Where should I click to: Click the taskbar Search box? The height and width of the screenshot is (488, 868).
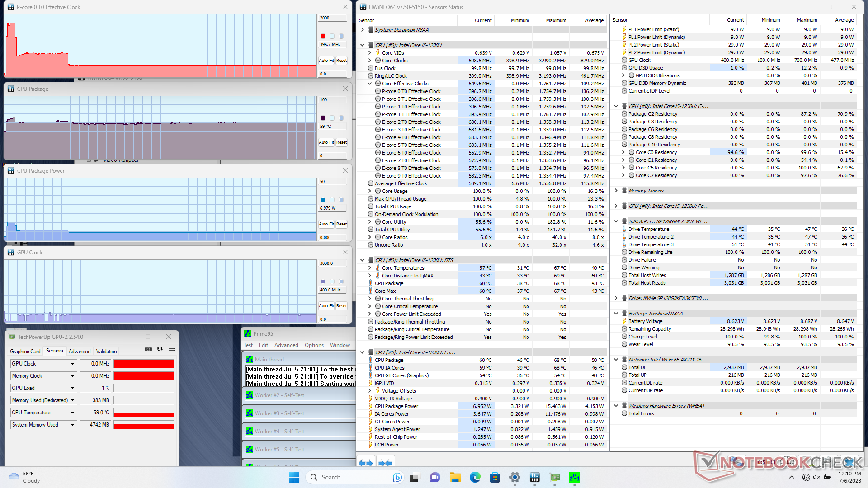tap(355, 477)
